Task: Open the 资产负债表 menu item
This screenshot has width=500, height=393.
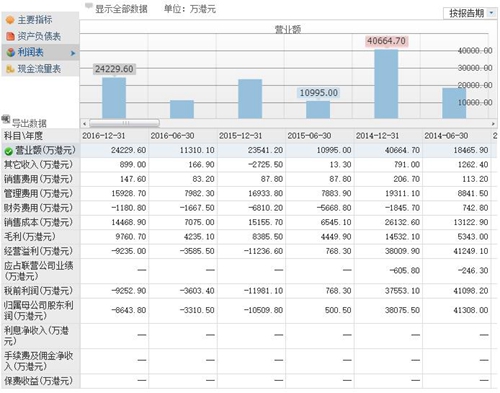Action: point(39,36)
